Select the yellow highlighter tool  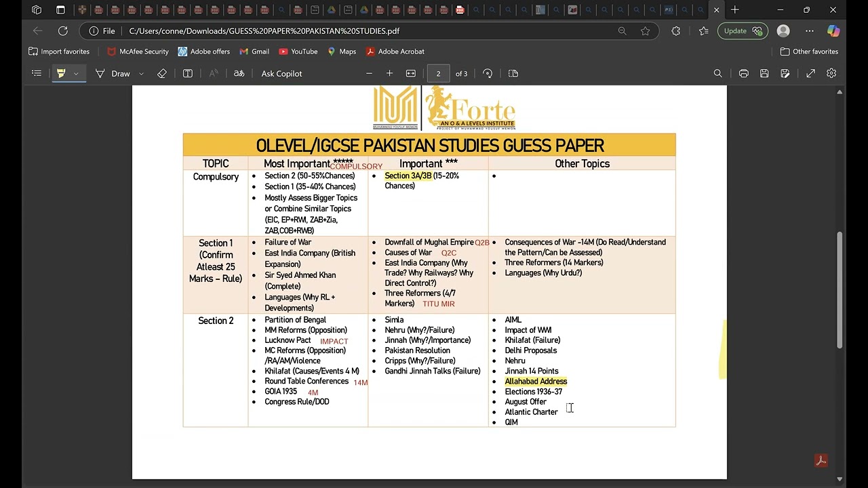point(61,73)
